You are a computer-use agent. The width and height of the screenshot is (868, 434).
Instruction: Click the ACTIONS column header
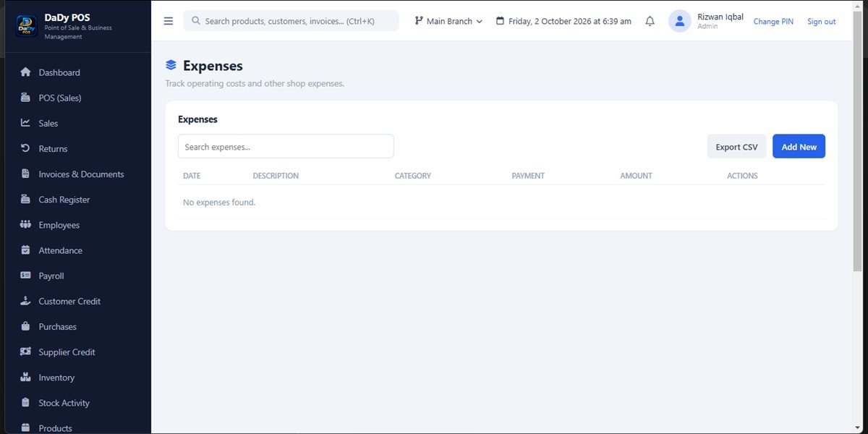coord(742,176)
